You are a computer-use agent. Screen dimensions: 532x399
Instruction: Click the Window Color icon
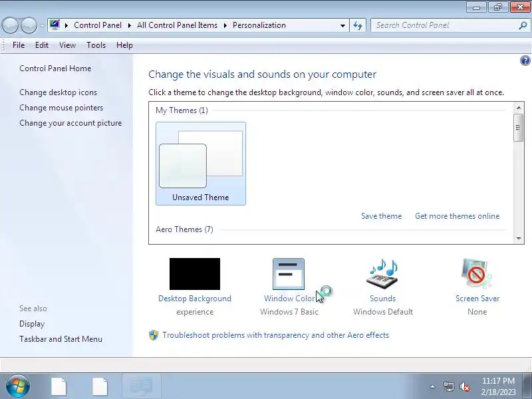289,274
